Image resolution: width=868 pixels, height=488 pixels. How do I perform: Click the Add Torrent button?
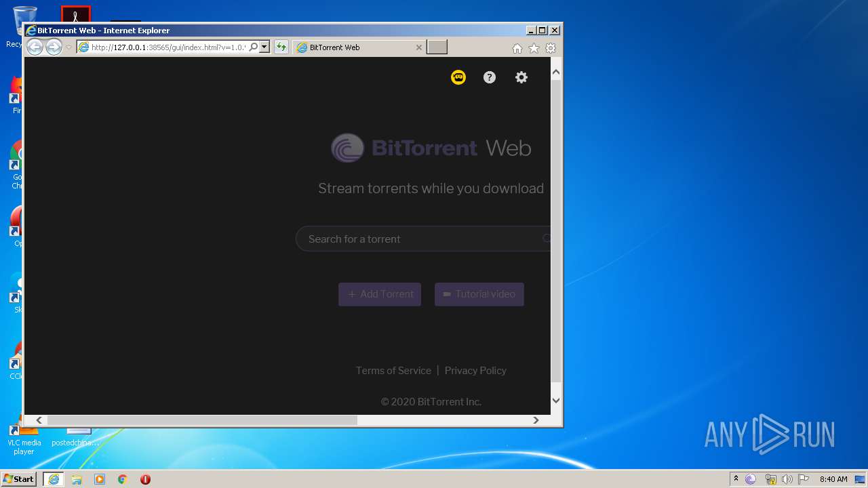click(380, 294)
